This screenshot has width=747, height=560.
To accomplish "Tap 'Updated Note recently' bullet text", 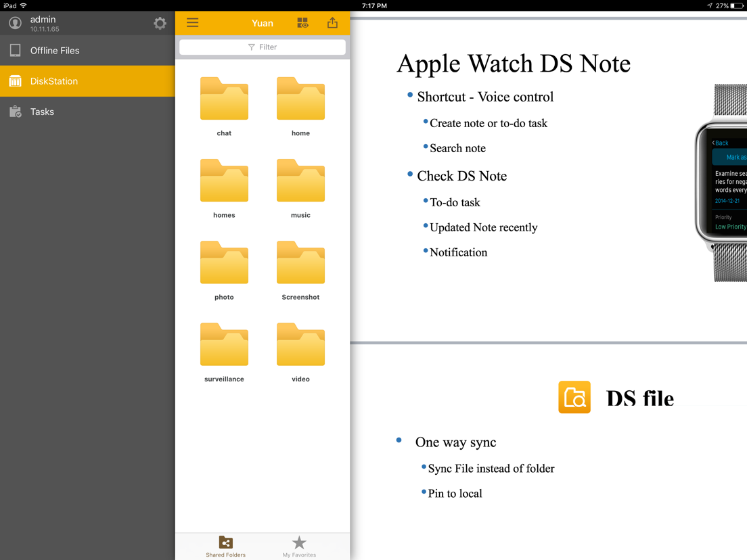I will (484, 228).
